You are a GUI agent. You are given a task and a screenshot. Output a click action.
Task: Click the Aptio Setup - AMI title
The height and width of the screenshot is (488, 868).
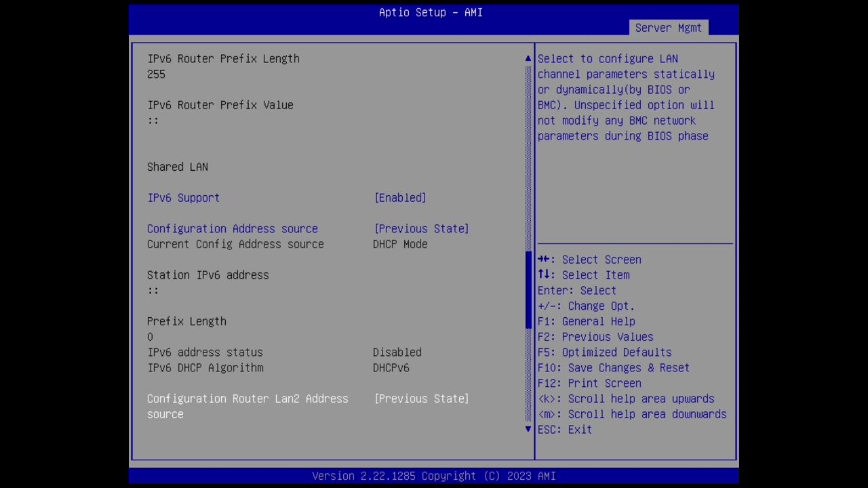click(x=431, y=12)
